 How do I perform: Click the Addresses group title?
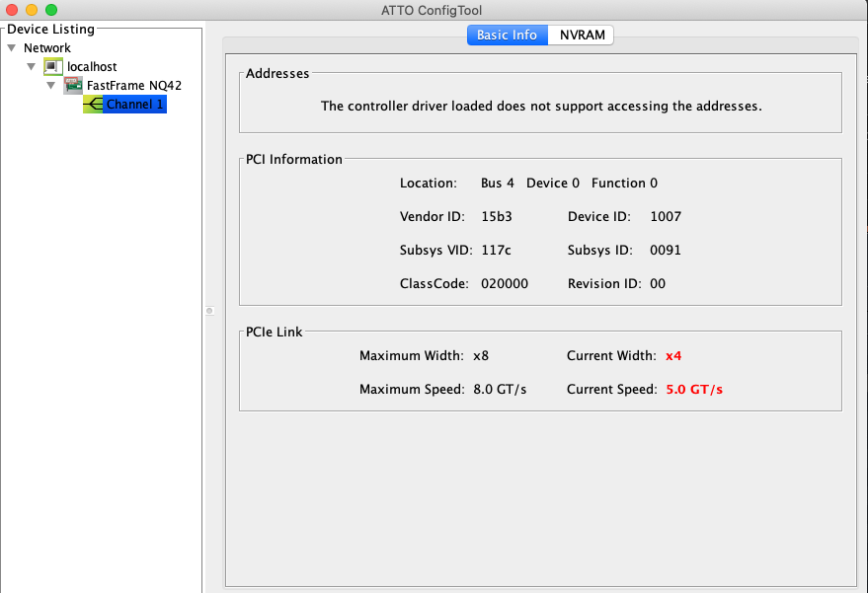tap(277, 74)
